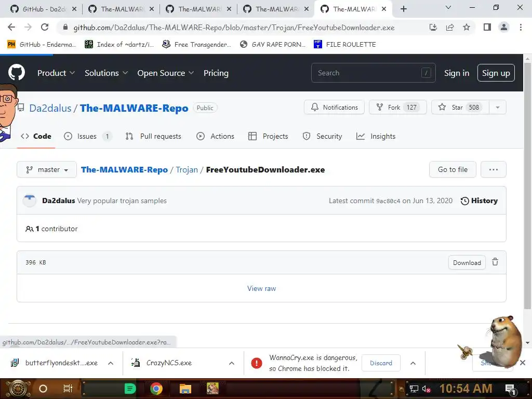Expand the Product menu

click(56, 73)
